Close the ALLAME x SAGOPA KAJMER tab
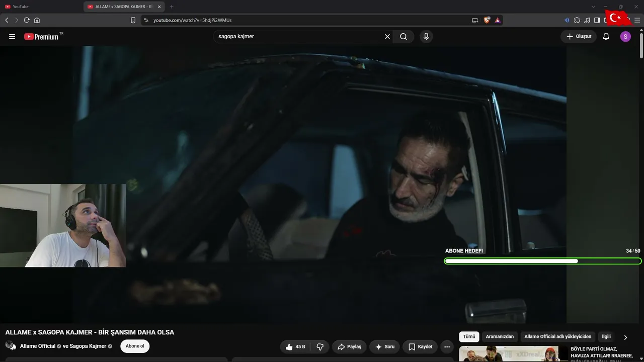Screen dimensions: 644x362 [x=159, y=7]
